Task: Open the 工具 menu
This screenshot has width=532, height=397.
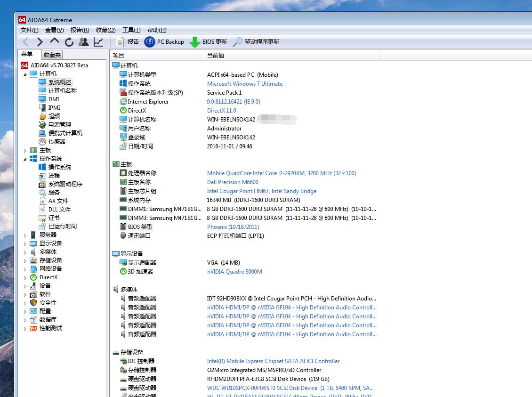Action: [131, 30]
